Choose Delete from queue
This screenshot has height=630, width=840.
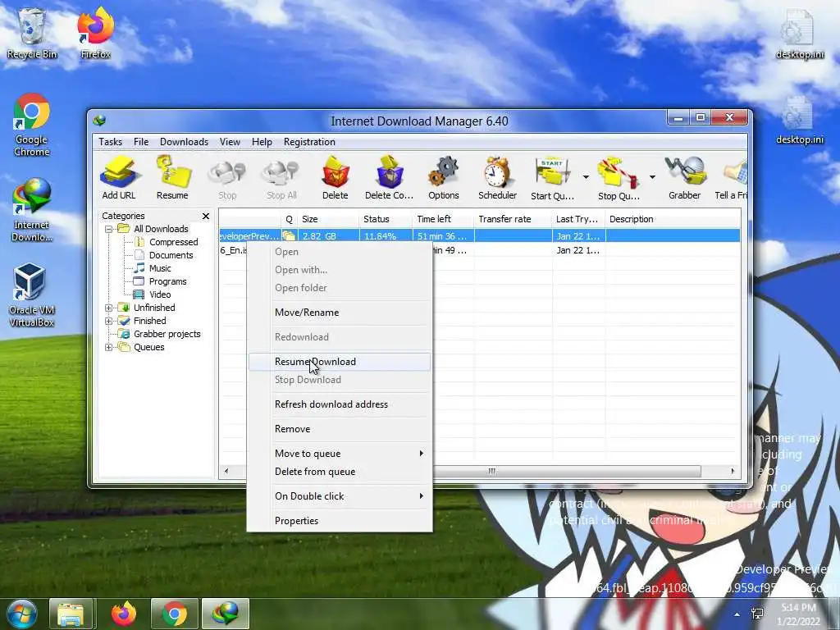340,472
